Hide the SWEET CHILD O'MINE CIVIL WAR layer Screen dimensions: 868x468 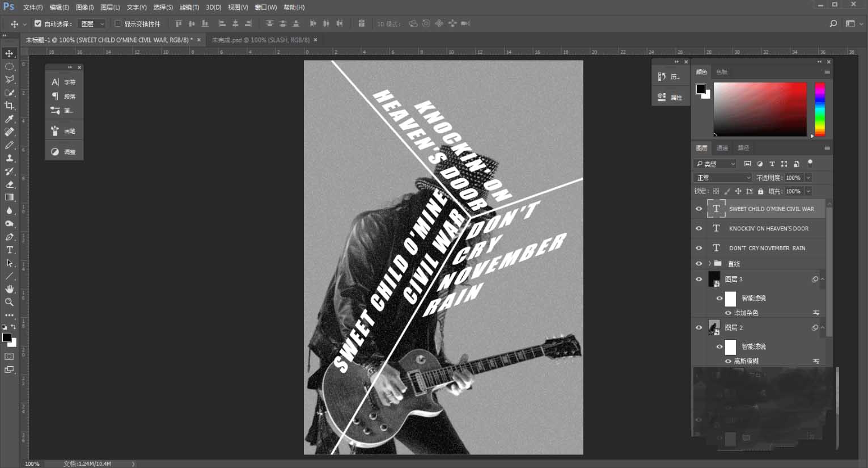[698, 209]
